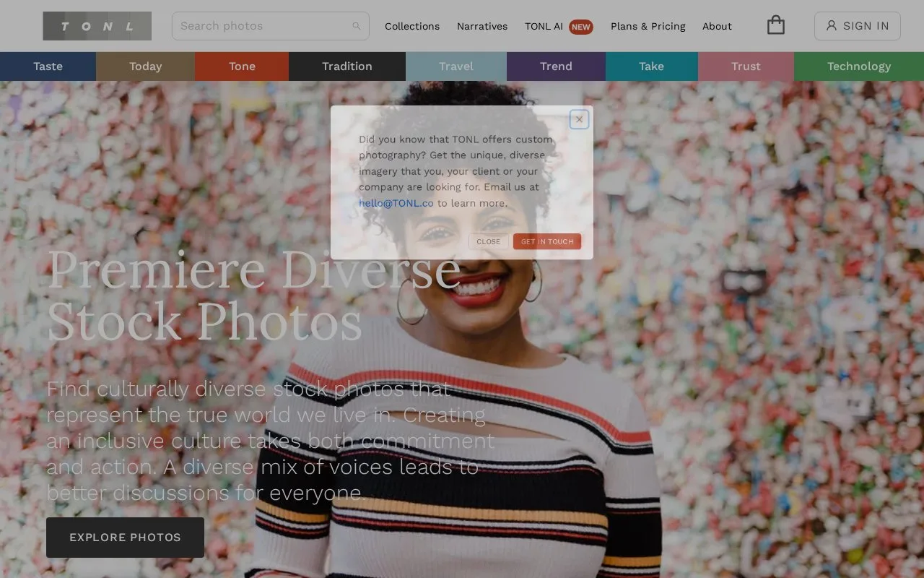This screenshot has width=924, height=578.
Task: Select the Travel category tab
Action: pos(456,66)
